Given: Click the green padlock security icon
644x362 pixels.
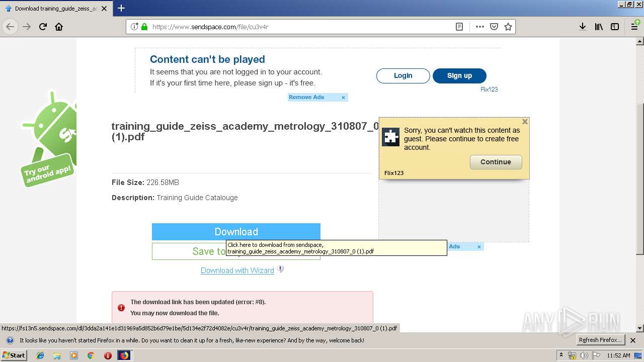Looking at the screenshot, I should (144, 27).
